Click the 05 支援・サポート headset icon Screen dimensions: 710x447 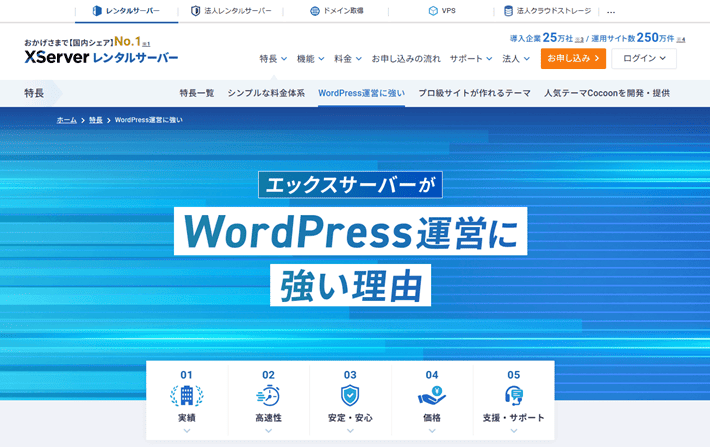coord(513,395)
